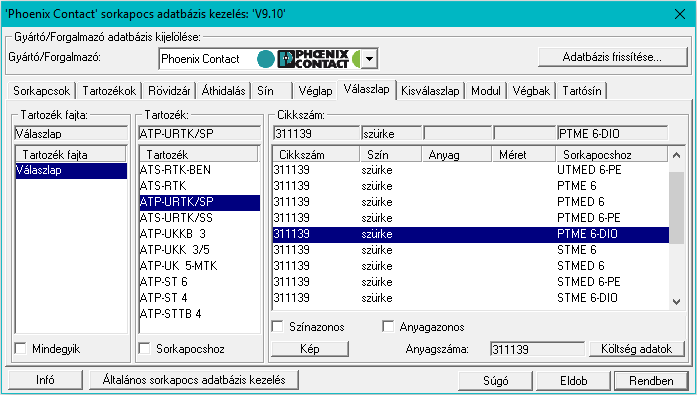Click the Tartozék fajta column header

71,155
